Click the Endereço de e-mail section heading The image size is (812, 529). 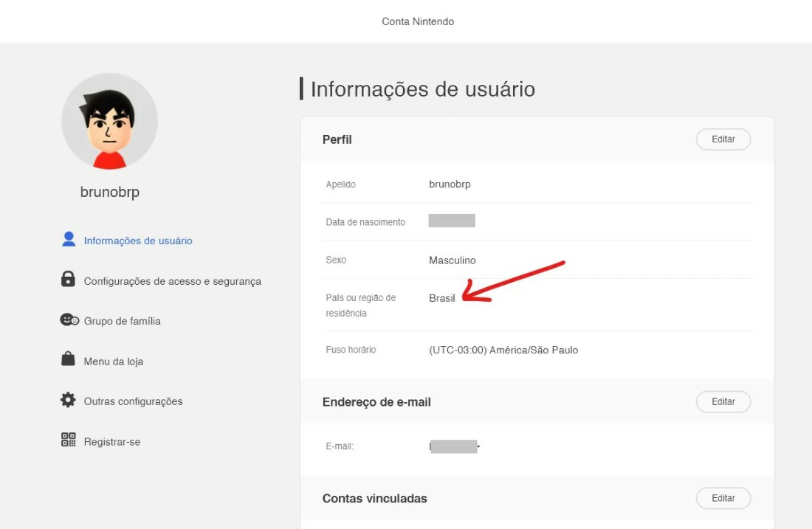(376, 402)
